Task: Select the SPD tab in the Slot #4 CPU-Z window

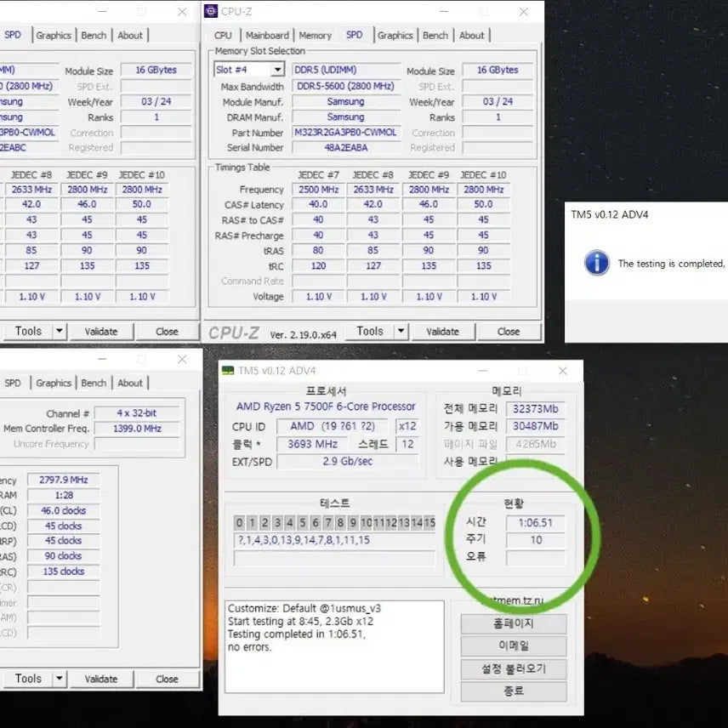Action: (x=355, y=35)
